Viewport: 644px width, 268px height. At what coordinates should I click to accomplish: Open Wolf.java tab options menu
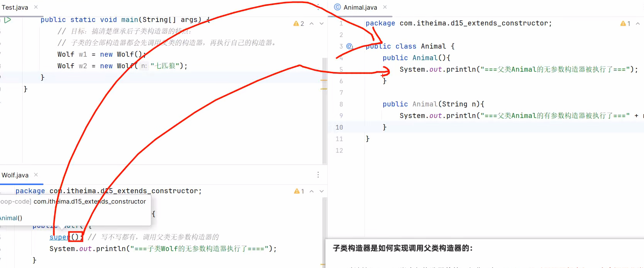pyautogui.click(x=318, y=175)
